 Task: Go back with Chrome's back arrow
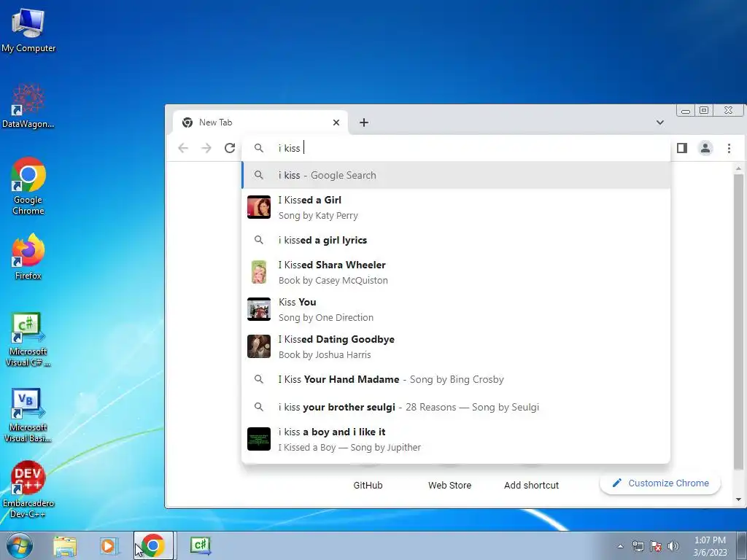183,148
